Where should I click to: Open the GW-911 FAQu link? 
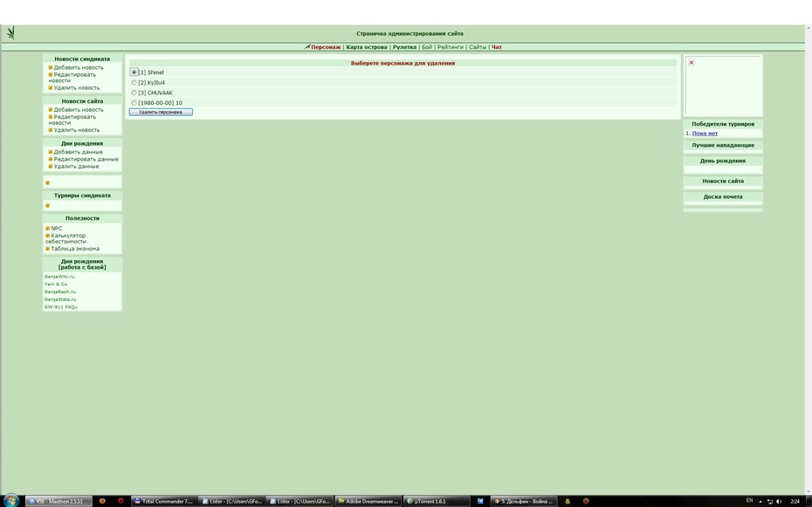60,307
